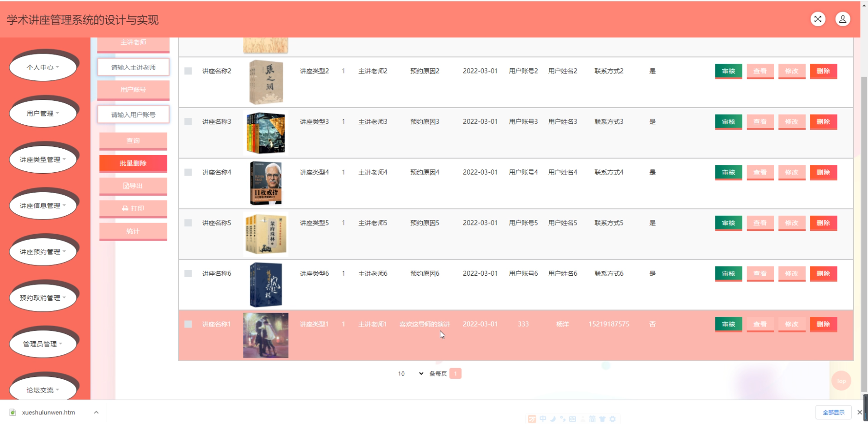Expand the 管理员管理 menu
The height and width of the screenshot is (424, 868).
pyautogui.click(x=43, y=344)
